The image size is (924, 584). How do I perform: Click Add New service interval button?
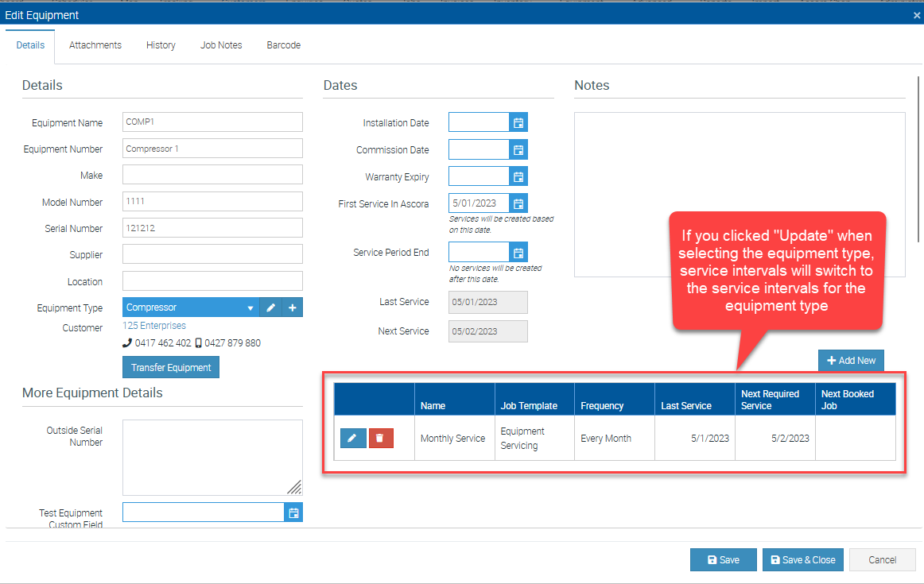851,360
